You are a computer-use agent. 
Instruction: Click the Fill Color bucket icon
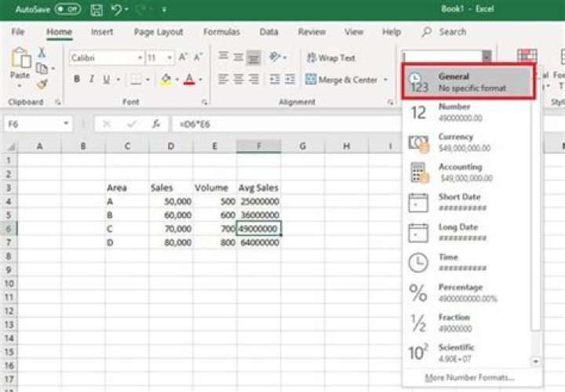(x=166, y=79)
